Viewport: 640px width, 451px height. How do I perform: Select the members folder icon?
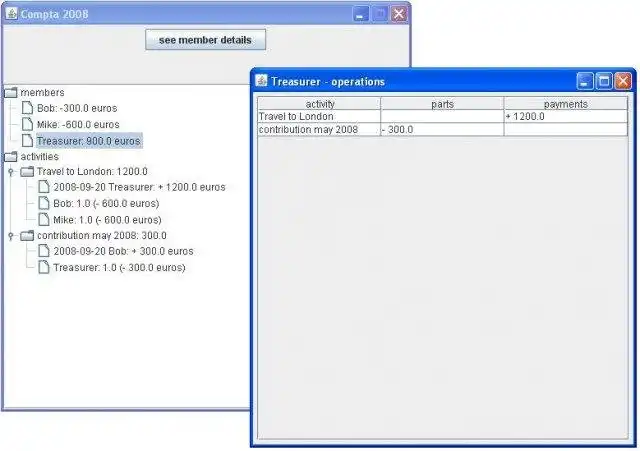11,93
